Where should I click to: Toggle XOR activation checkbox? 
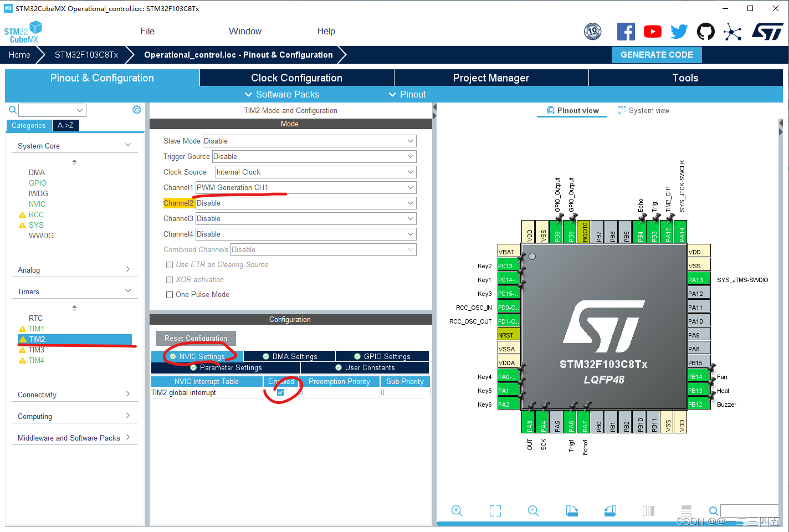[170, 280]
